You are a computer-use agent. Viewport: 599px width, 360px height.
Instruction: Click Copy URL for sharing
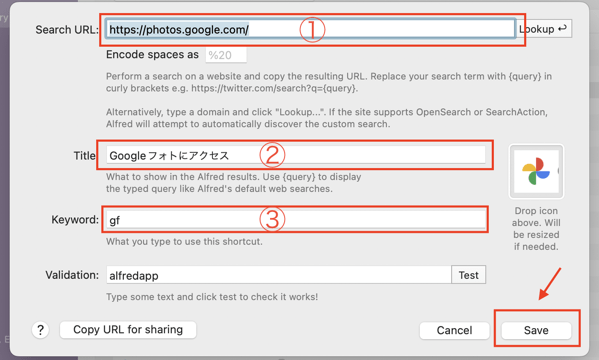[128, 329]
